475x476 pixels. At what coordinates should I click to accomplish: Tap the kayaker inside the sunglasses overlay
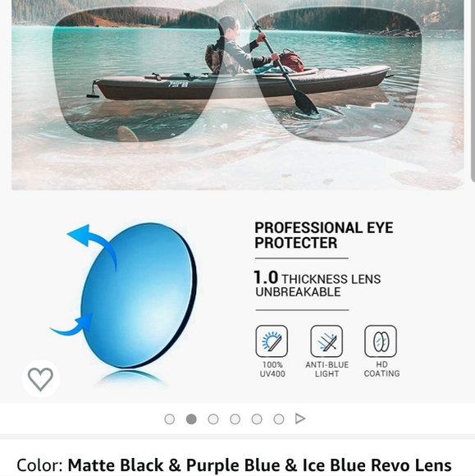point(241,47)
